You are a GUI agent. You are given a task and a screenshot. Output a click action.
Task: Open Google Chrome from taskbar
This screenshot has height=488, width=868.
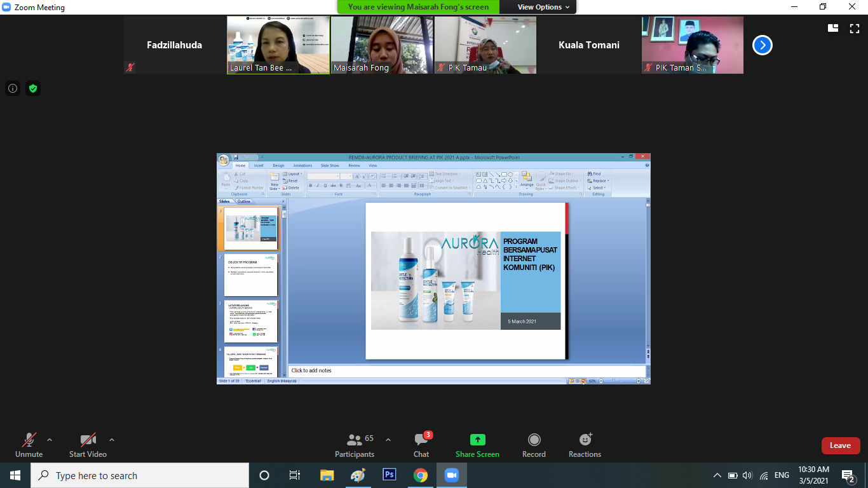point(420,475)
